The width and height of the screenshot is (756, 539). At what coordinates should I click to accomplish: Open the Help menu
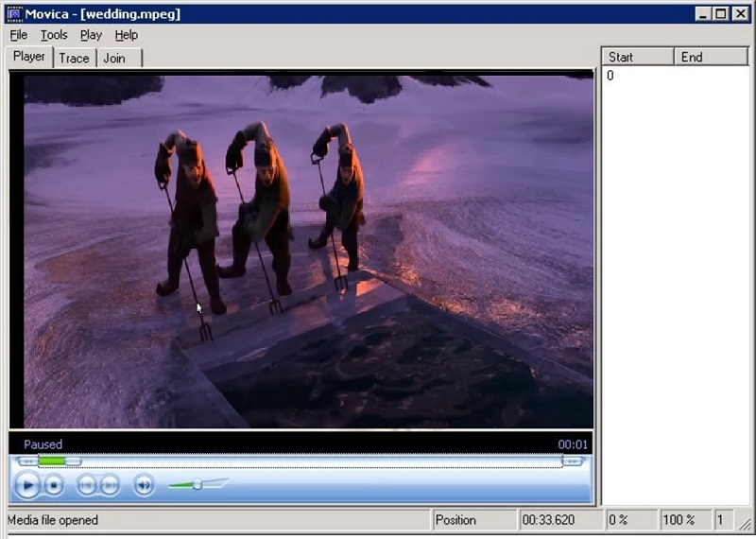[127, 35]
